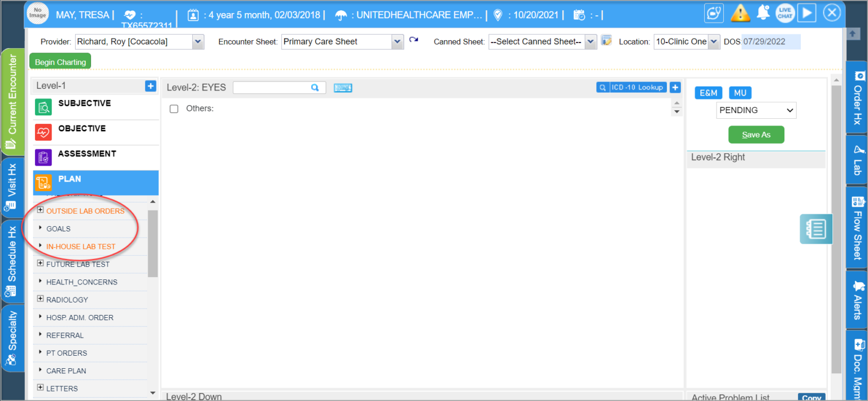The height and width of the screenshot is (401, 868).
Task: Open the teal flow sheet notes icon
Action: click(815, 229)
